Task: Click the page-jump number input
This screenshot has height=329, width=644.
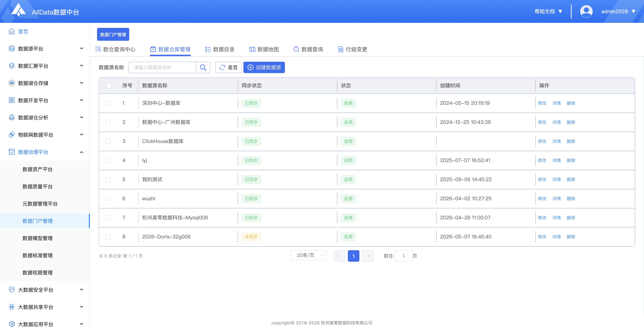Action: point(403,256)
